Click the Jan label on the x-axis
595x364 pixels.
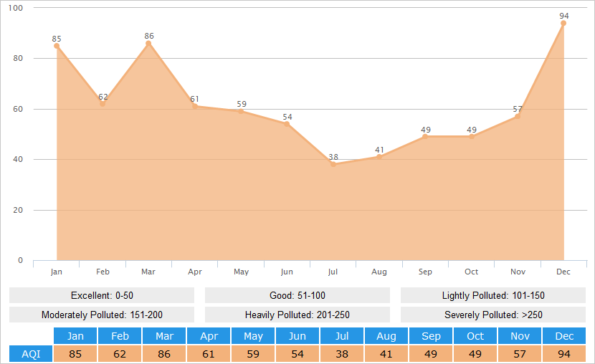(56, 272)
